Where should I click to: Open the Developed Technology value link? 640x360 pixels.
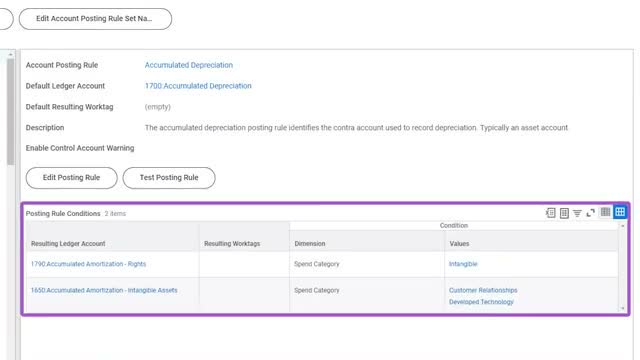481,302
